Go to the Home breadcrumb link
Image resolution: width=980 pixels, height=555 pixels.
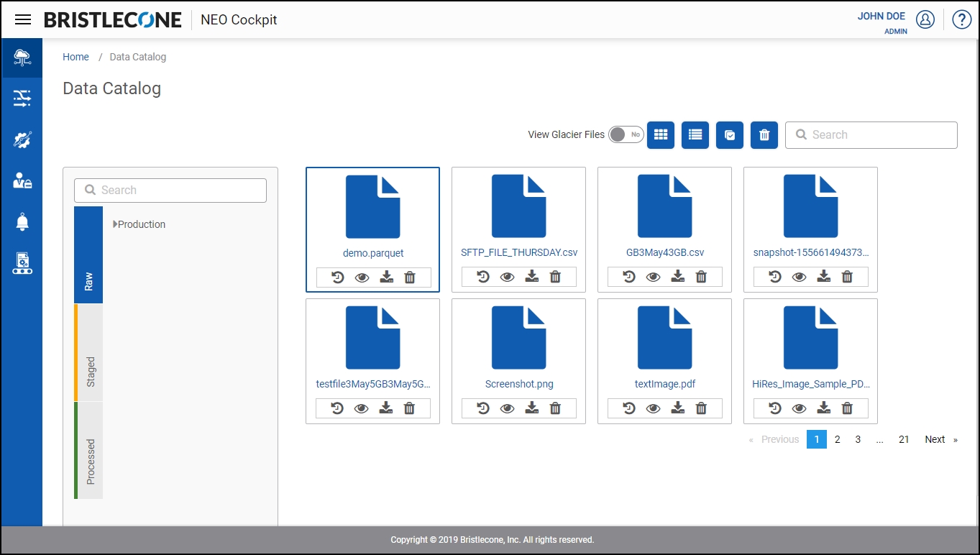75,57
